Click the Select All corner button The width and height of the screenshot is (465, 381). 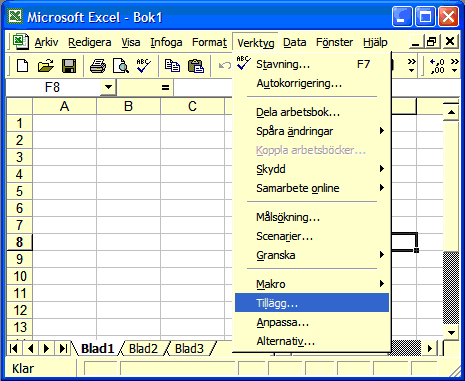pyautogui.click(x=19, y=106)
